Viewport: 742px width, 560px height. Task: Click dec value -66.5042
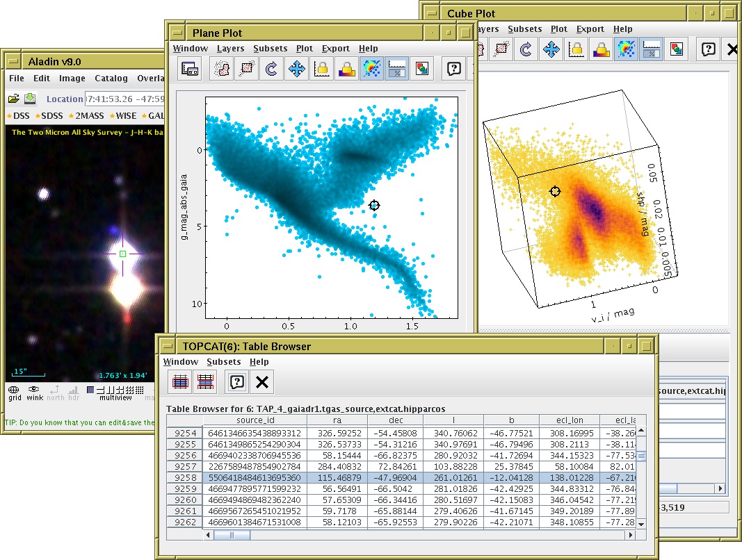point(395,489)
